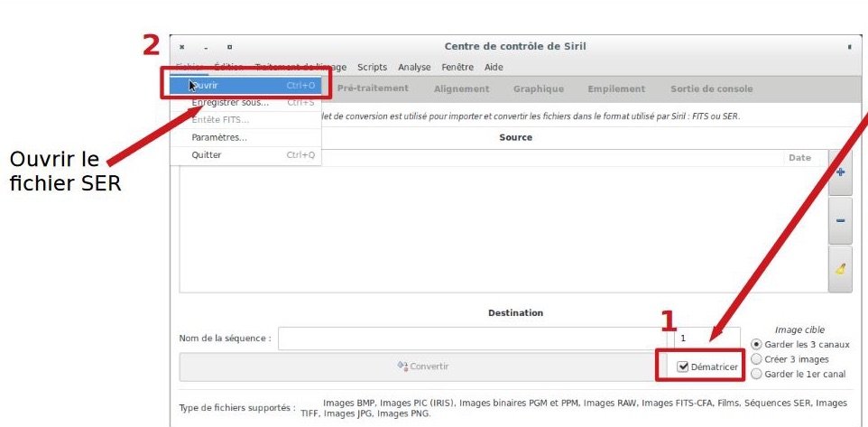This screenshot has width=868, height=427.
Task: Switch to the Empilement tab
Action: (616, 88)
